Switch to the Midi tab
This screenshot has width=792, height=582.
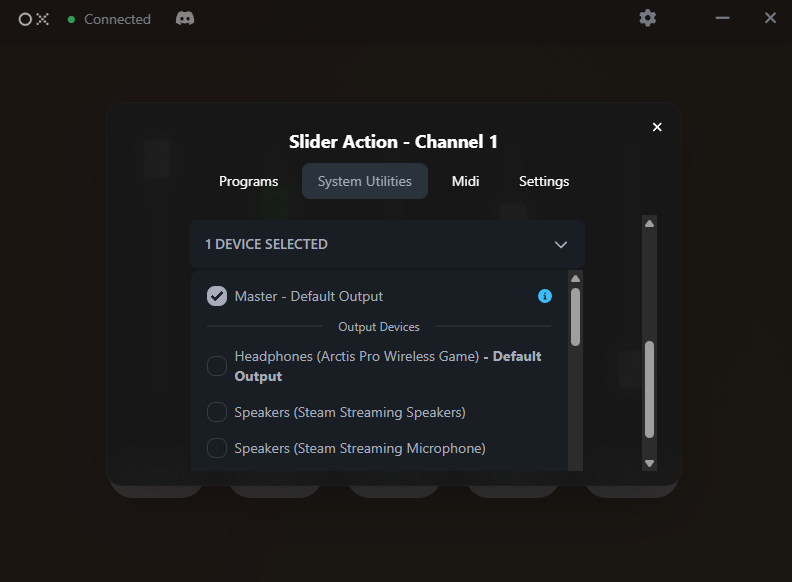465,181
